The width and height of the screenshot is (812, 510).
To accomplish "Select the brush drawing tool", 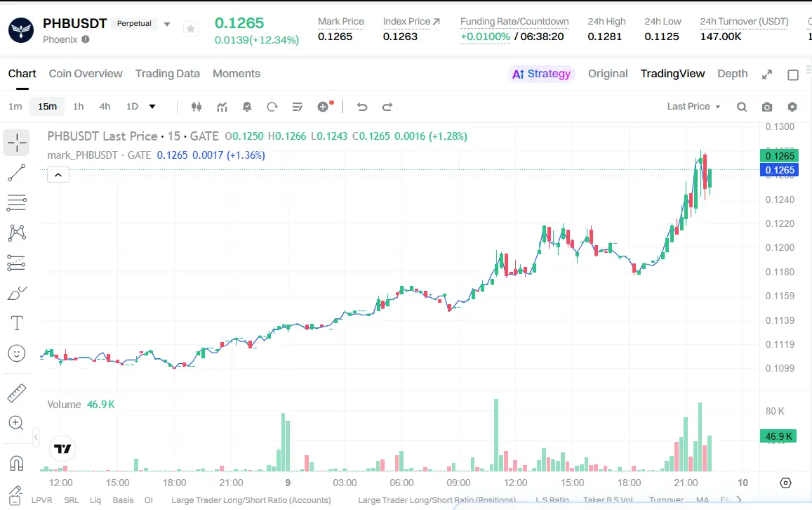I will click(17, 294).
